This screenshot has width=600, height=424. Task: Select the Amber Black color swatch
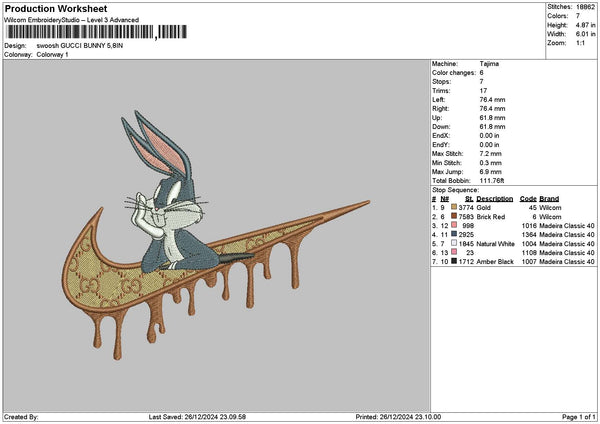click(x=455, y=262)
